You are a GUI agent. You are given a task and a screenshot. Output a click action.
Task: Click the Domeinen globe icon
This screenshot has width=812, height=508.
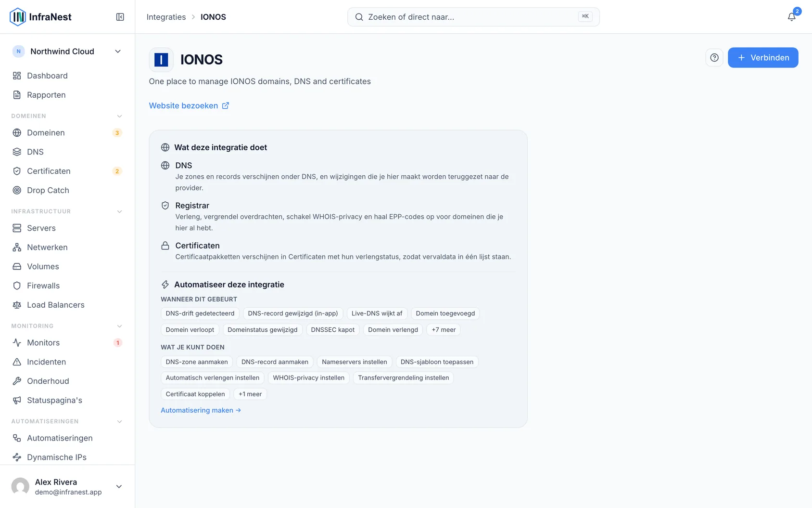click(x=17, y=132)
